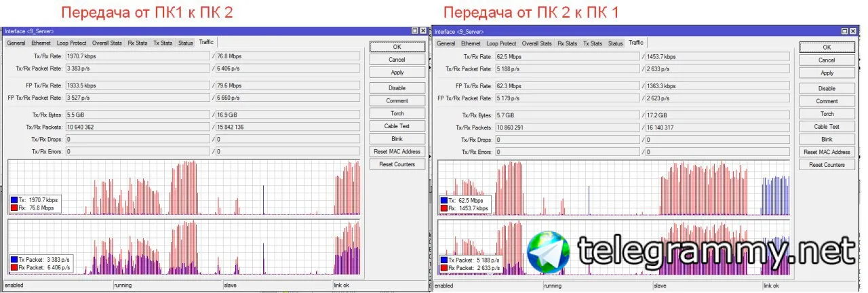Run Cable Test in right window
This screenshot has height=293, width=868.
[x=827, y=127]
